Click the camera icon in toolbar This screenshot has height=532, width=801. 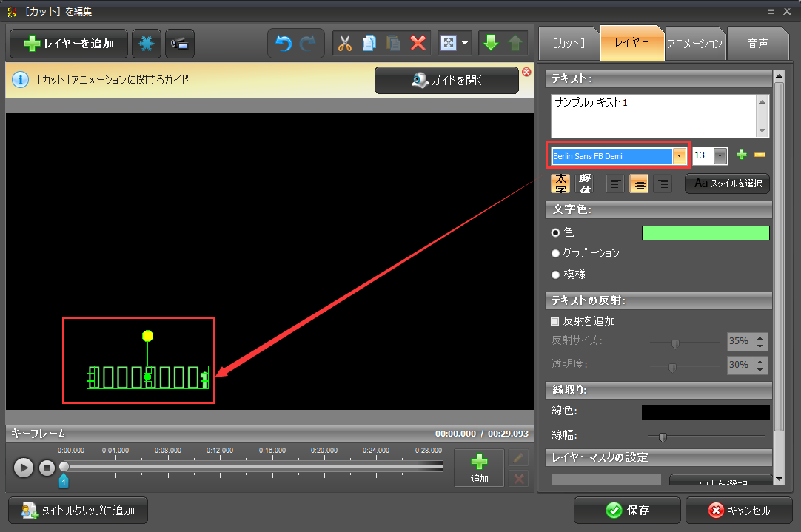coord(180,44)
